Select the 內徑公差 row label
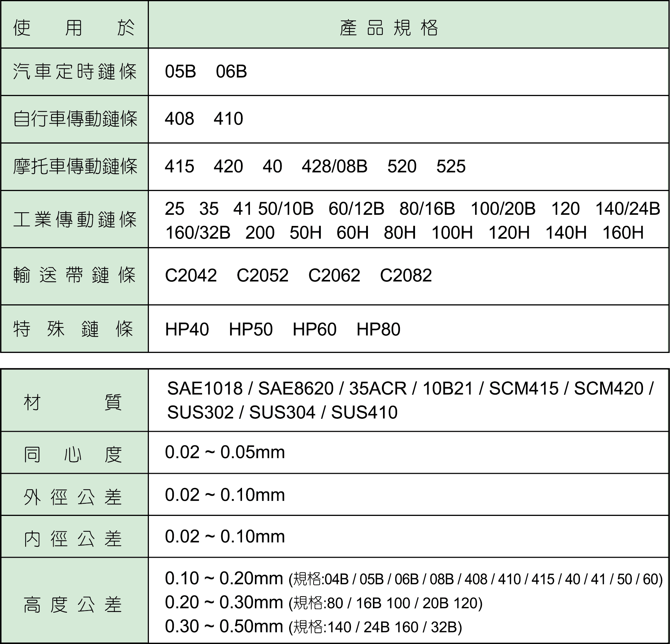 click(x=73, y=539)
